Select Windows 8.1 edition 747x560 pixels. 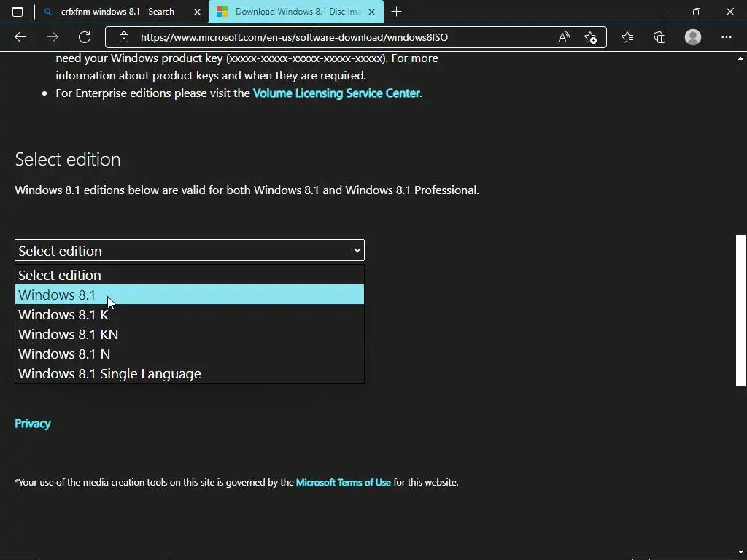click(190, 295)
